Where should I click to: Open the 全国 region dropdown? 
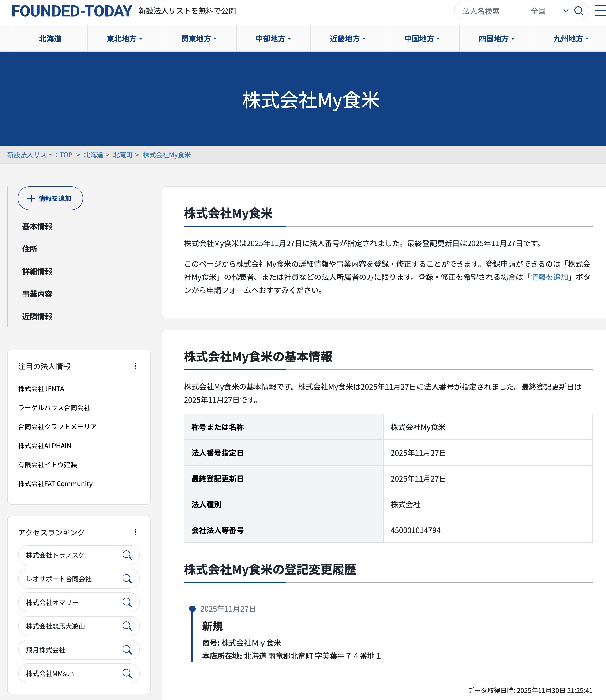pos(548,11)
